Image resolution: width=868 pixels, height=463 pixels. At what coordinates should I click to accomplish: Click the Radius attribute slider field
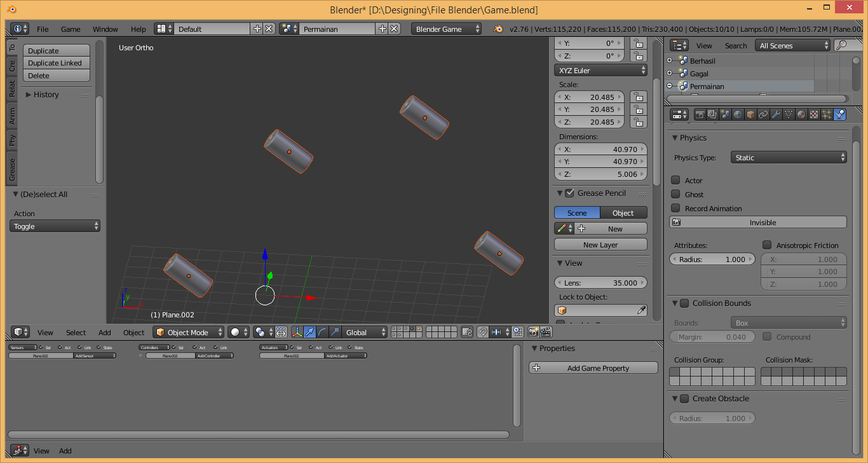[712, 259]
